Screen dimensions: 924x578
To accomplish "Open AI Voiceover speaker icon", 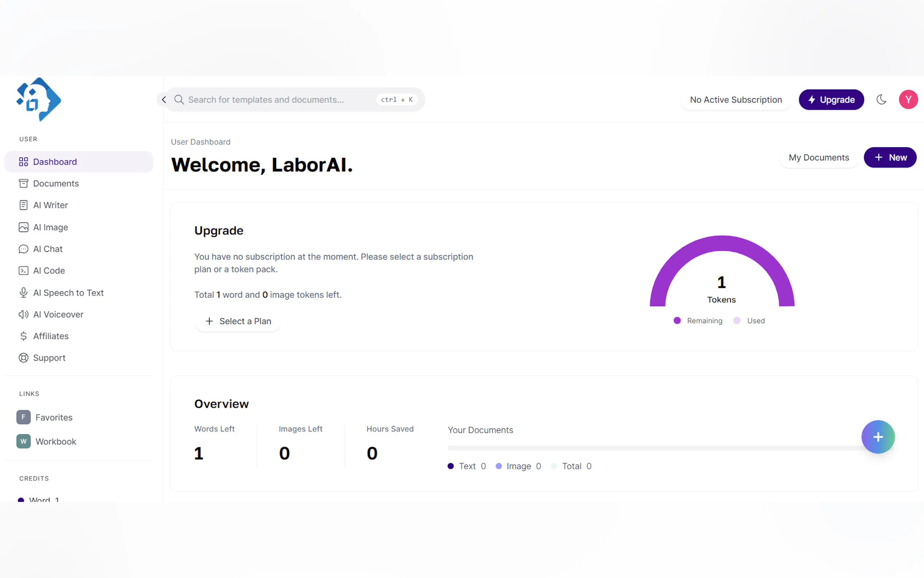I will pyautogui.click(x=23, y=314).
